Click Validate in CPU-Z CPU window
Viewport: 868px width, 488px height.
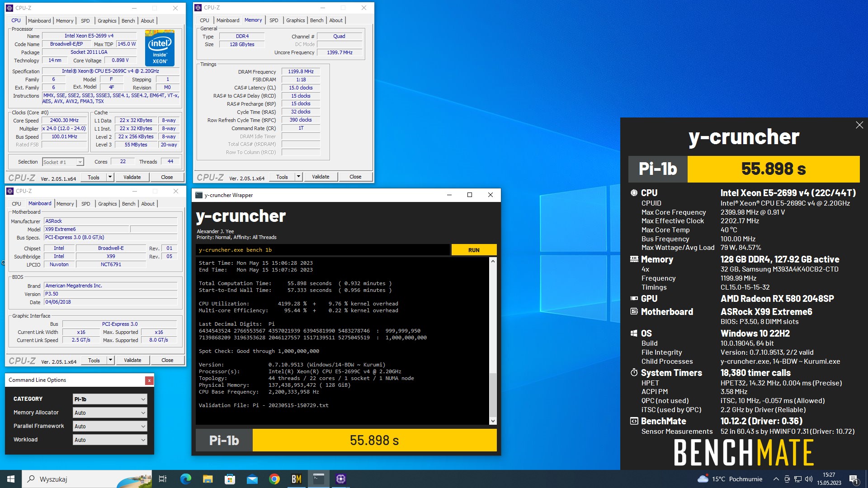point(132,177)
